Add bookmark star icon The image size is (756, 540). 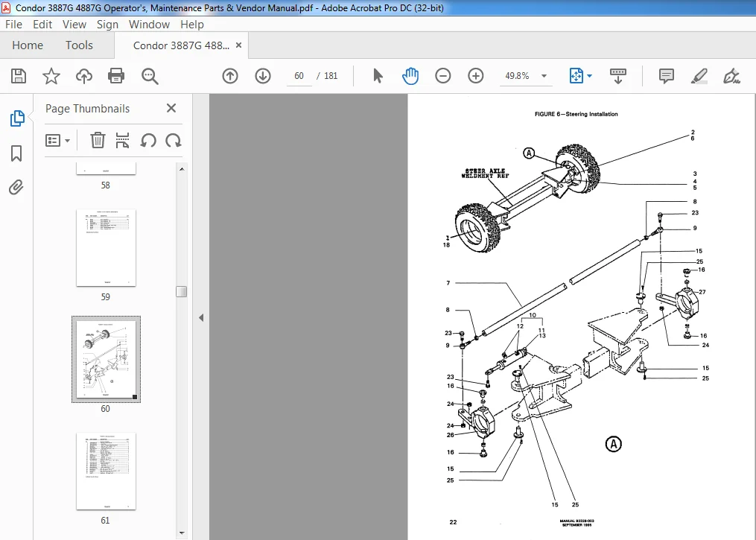coord(51,76)
